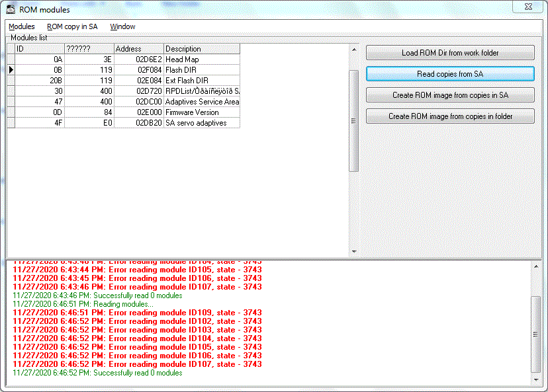Click the 6:46:52 ID105 error log line

(138, 347)
